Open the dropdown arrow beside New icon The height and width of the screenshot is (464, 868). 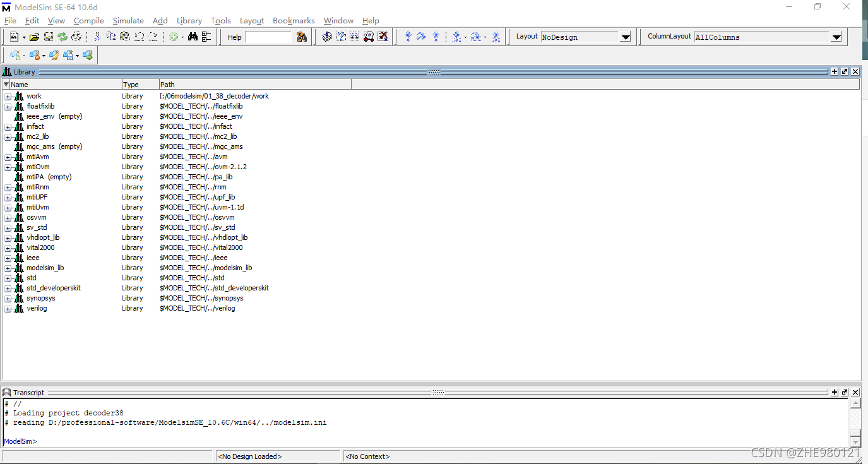point(24,37)
